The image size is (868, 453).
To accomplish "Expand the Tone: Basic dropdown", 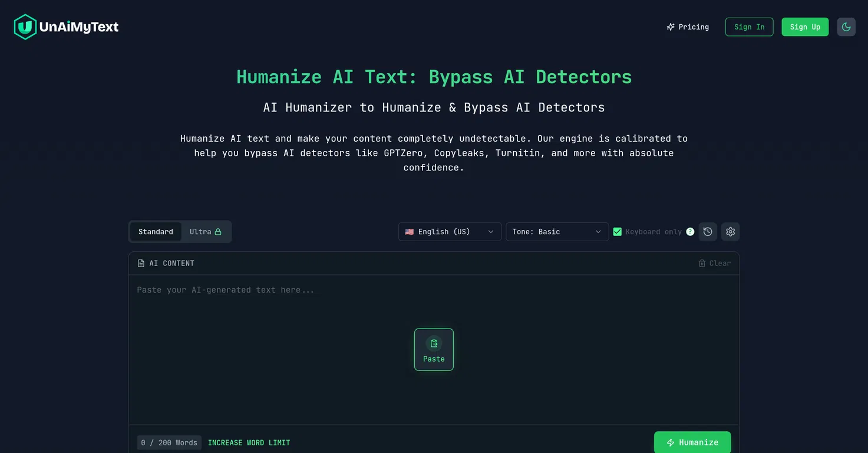I will 557,232.
